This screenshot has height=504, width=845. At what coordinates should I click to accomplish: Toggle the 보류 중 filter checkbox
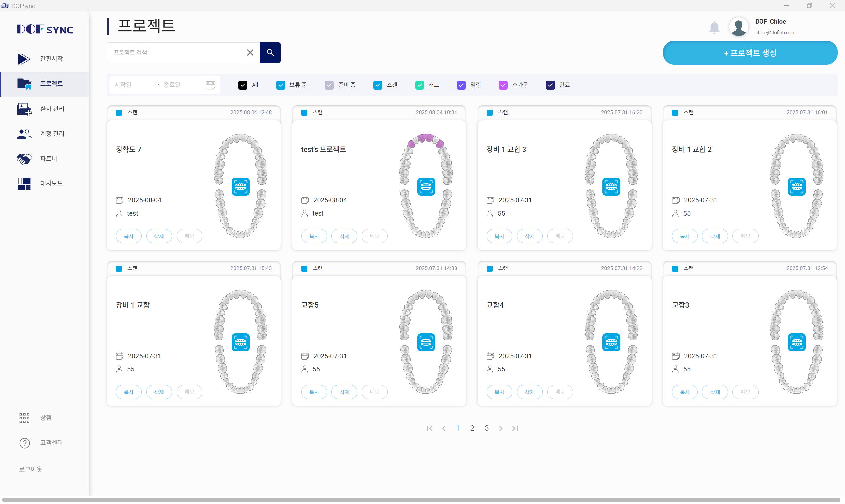click(280, 85)
